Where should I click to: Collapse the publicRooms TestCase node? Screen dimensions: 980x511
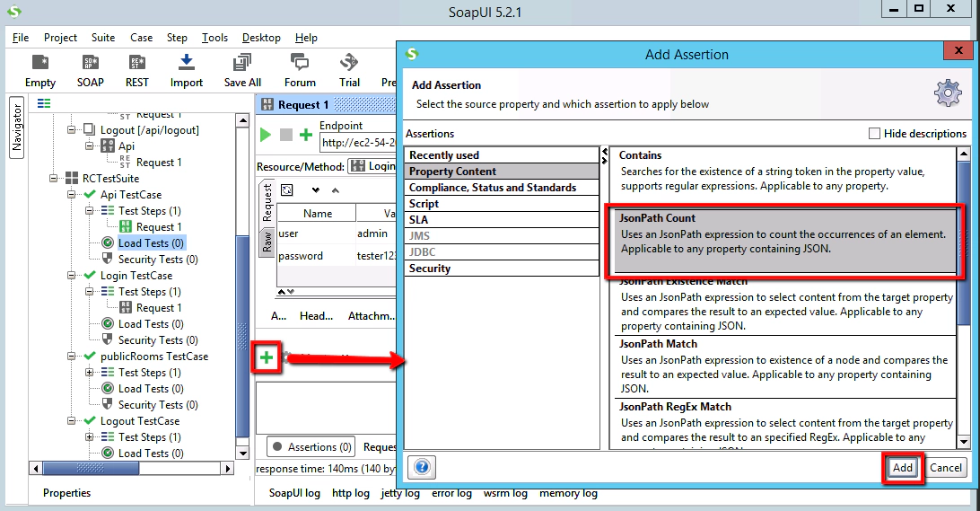tap(71, 356)
